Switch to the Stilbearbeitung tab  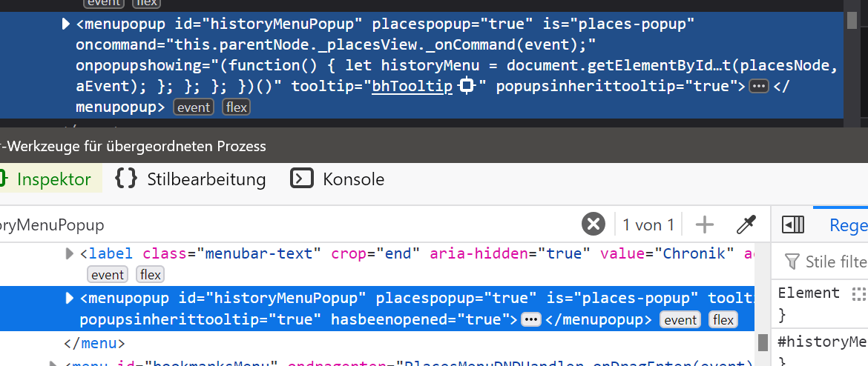(x=191, y=179)
